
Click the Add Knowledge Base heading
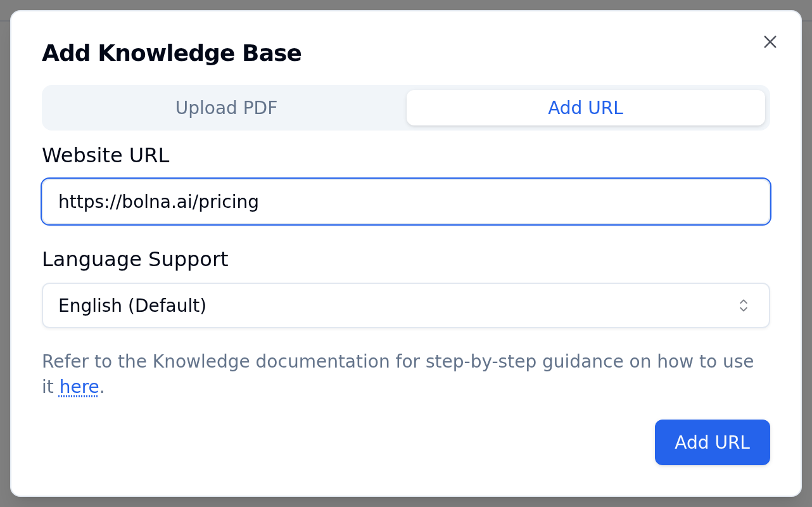[172, 53]
